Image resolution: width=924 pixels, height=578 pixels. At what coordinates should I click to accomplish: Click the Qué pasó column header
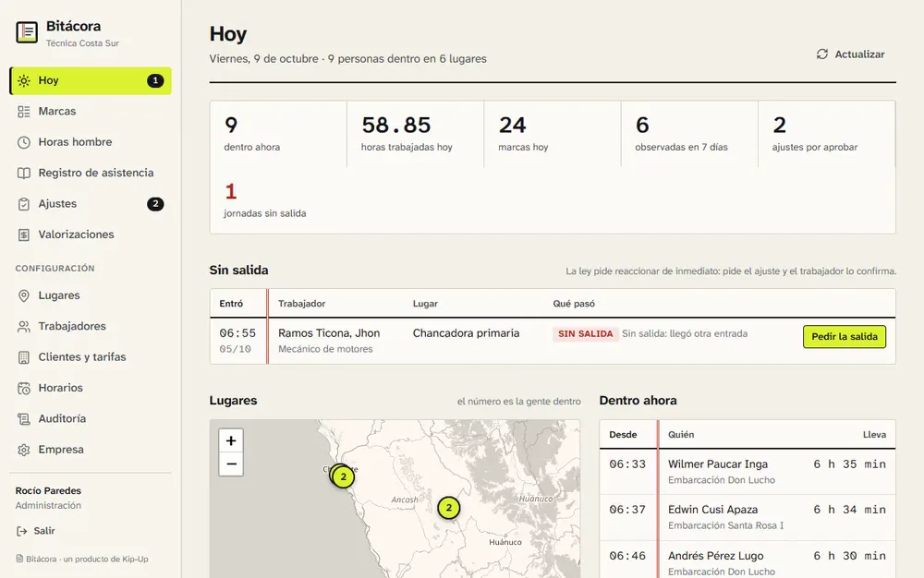pos(574,304)
